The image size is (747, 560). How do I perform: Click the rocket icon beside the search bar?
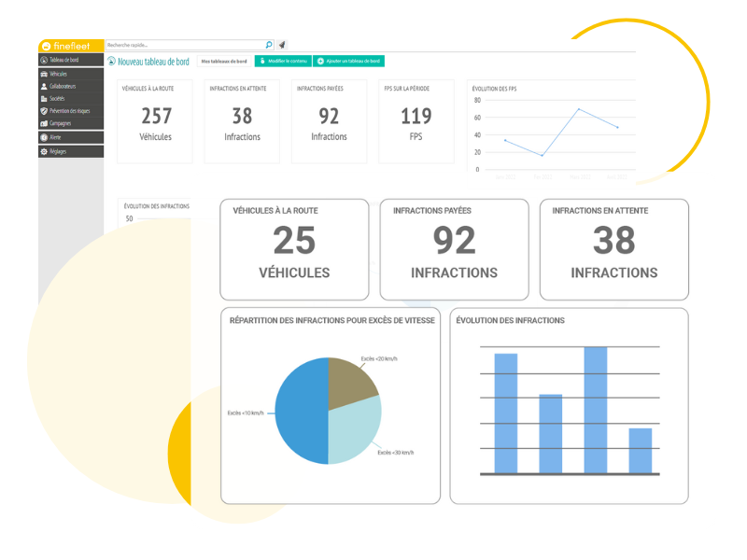pos(282,44)
